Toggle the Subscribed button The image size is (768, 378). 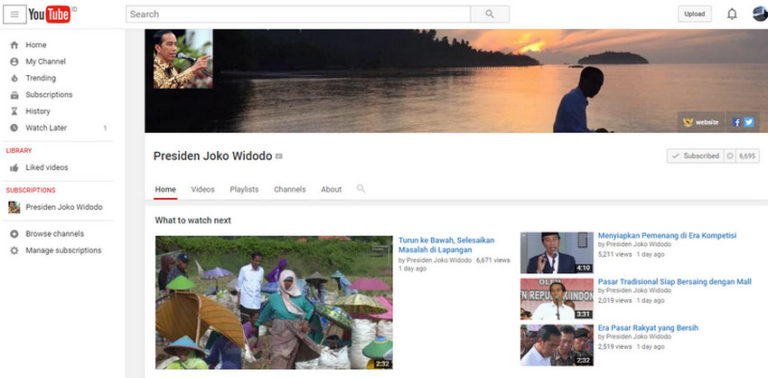point(696,156)
